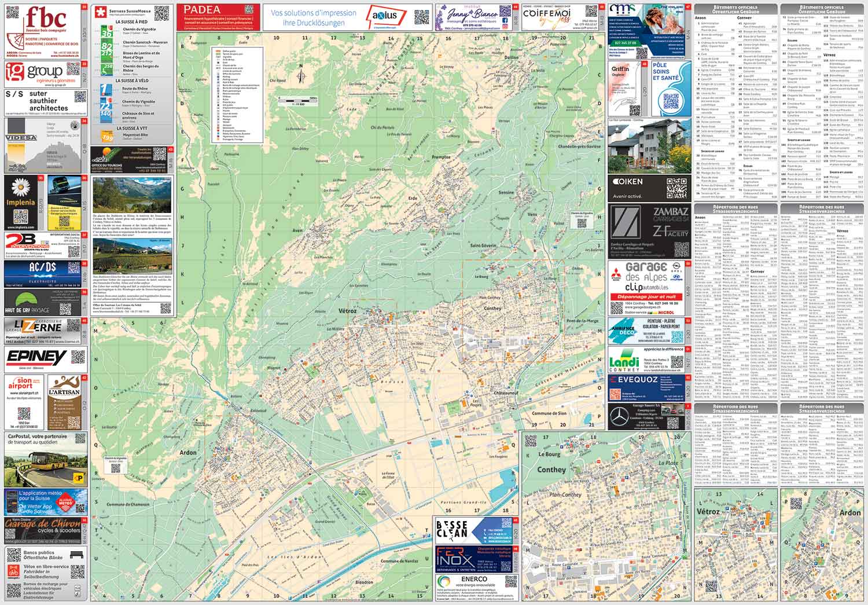This screenshot has width=868, height=605.
Task: Click the suter sauthier architectes text
Action: click(x=49, y=101)
